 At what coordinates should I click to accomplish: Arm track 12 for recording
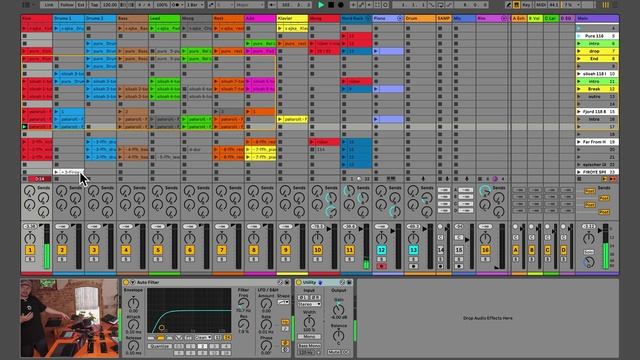382,267
